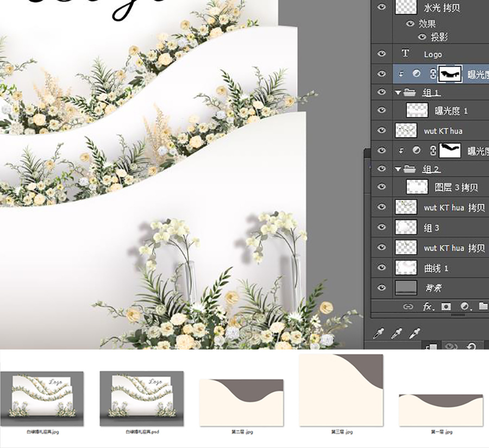
Task: Hide the 曲线 1 layer
Action: click(381, 267)
